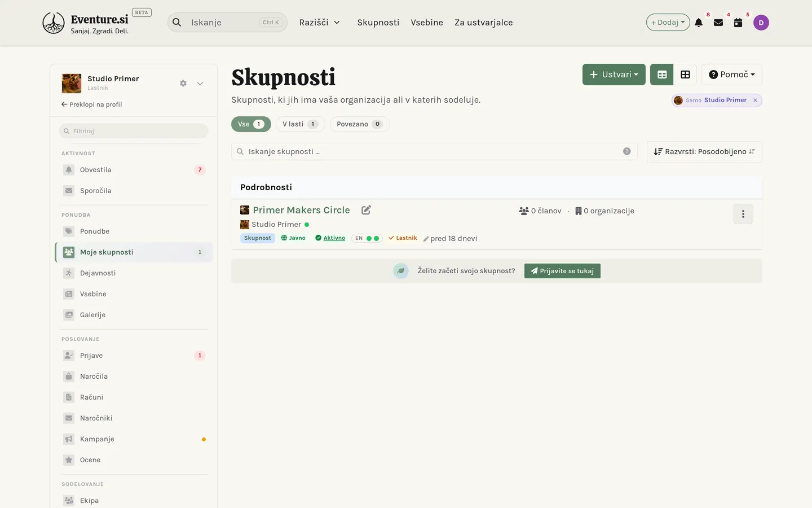
Task: Open Za ustvarjalce in top navigation
Action: (484, 23)
